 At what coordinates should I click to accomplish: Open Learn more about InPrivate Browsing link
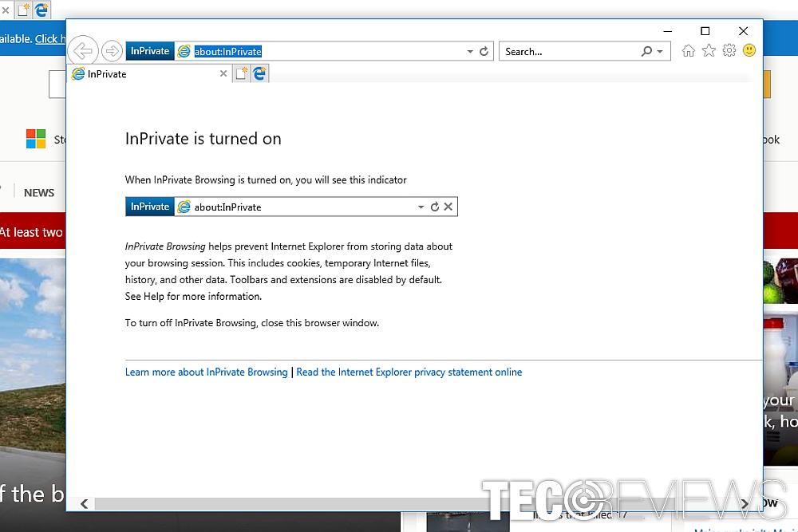tap(206, 372)
